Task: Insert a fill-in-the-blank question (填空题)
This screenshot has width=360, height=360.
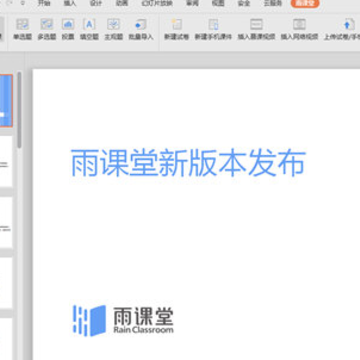Action: pos(89,29)
